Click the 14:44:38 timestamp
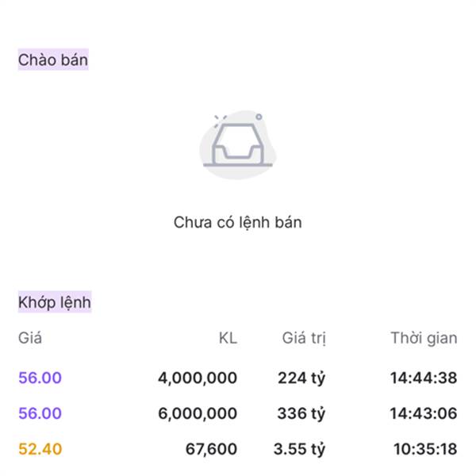 [x=424, y=378]
